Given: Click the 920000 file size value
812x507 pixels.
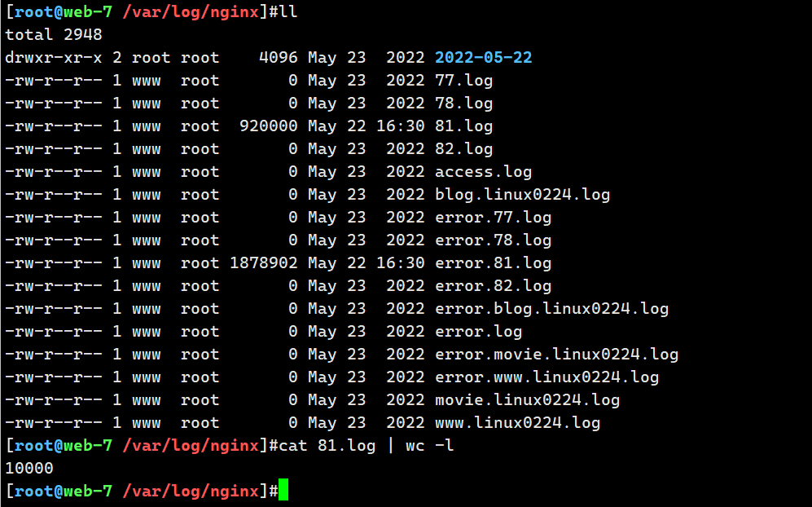Looking at the screenshot, I should click(269, 126).
